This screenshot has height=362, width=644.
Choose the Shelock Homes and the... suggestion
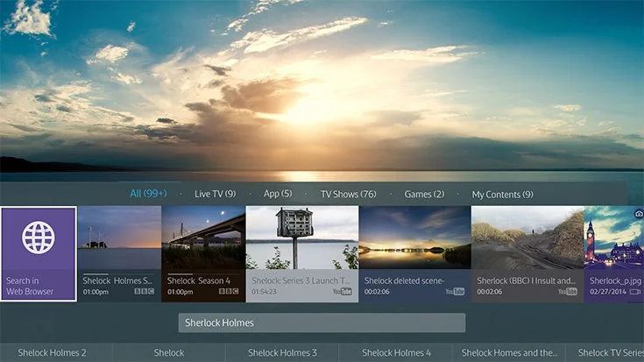point(509,352)
